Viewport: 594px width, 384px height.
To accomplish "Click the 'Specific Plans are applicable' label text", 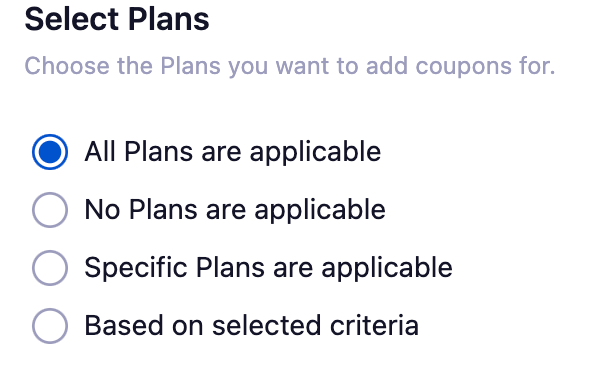I will 268,268.
